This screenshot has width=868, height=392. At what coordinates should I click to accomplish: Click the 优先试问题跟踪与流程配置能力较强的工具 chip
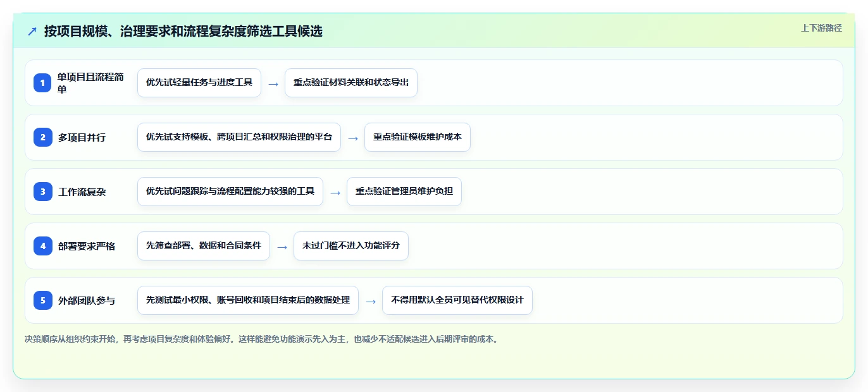(230, 192)
